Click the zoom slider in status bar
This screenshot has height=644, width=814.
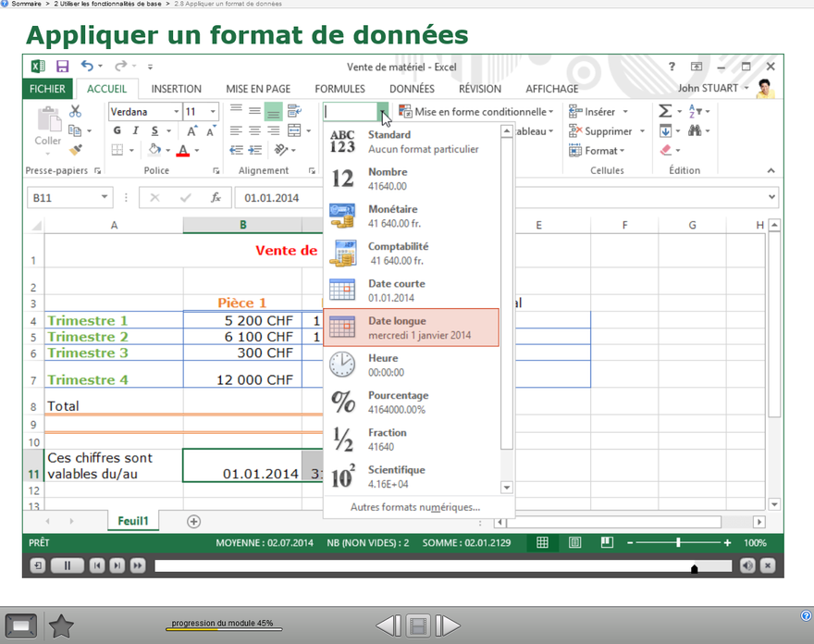pos(678,543)
